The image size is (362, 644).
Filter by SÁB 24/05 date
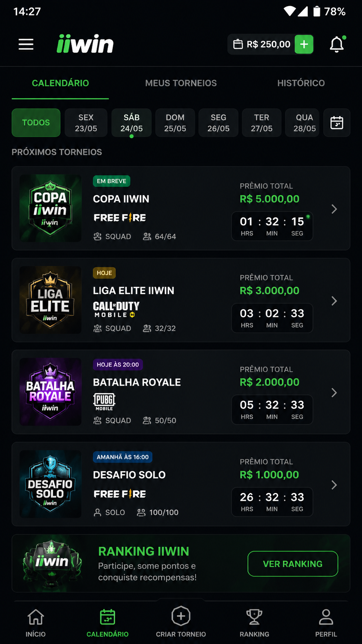click(132, 123)
